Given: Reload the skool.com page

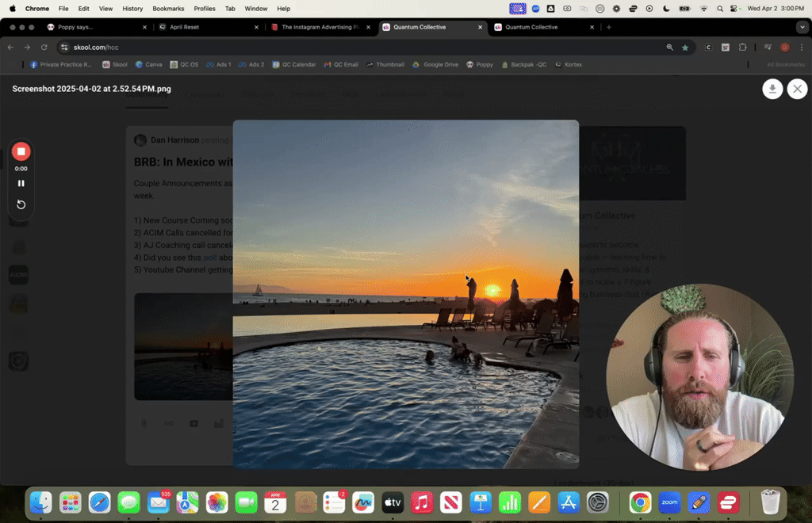Looking at the screenshot, I should coord(44,47).
